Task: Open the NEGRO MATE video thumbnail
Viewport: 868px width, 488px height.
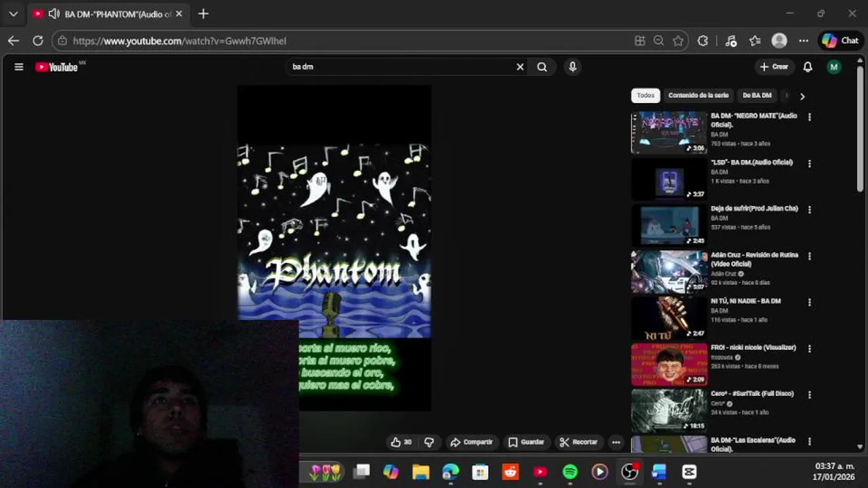Action: tap(669, 133)
